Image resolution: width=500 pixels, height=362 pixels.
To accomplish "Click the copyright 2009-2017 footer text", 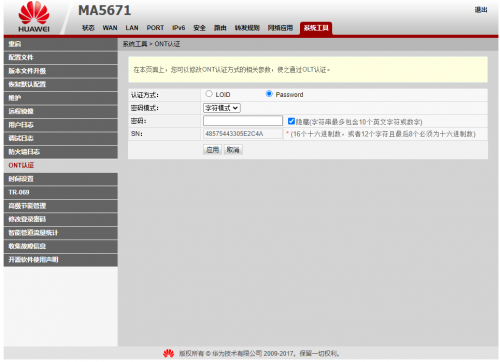I will click(x=259, y=353).
